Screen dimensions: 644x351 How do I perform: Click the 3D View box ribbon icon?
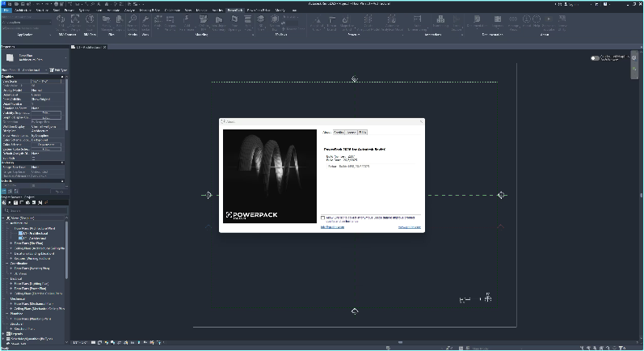click(x=261, y=20)
